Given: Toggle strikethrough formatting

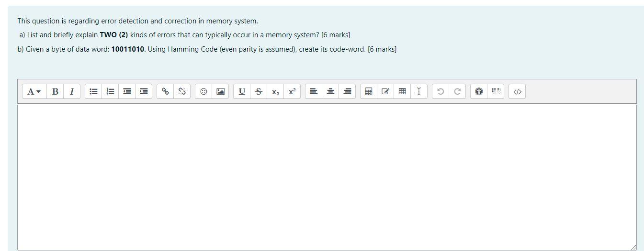Looking at the screenshot, I should 259,91.
